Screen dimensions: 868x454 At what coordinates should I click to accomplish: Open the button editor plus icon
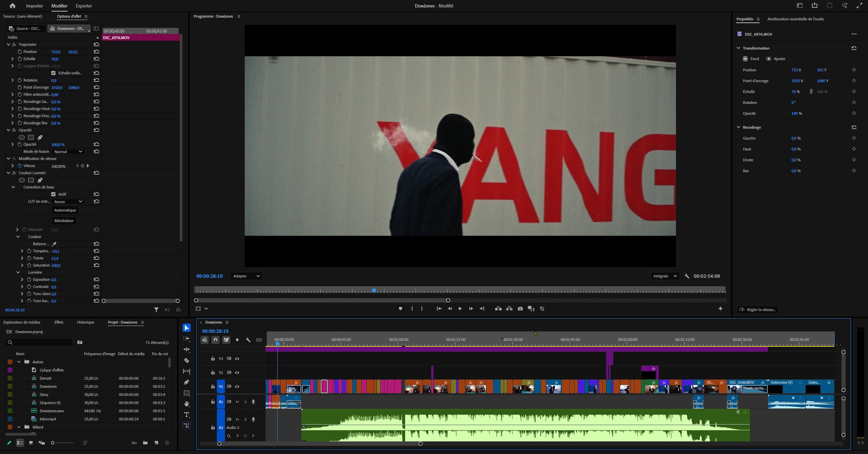pyautogui.click(x=720, y=309)
